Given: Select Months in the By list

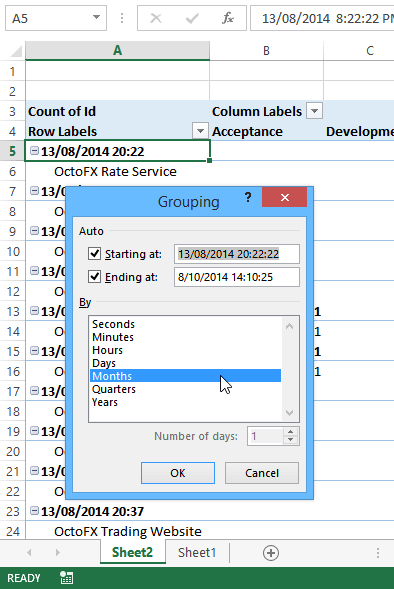Looking at the screenshot, I should pyautogui.click(x=185, y=376).
